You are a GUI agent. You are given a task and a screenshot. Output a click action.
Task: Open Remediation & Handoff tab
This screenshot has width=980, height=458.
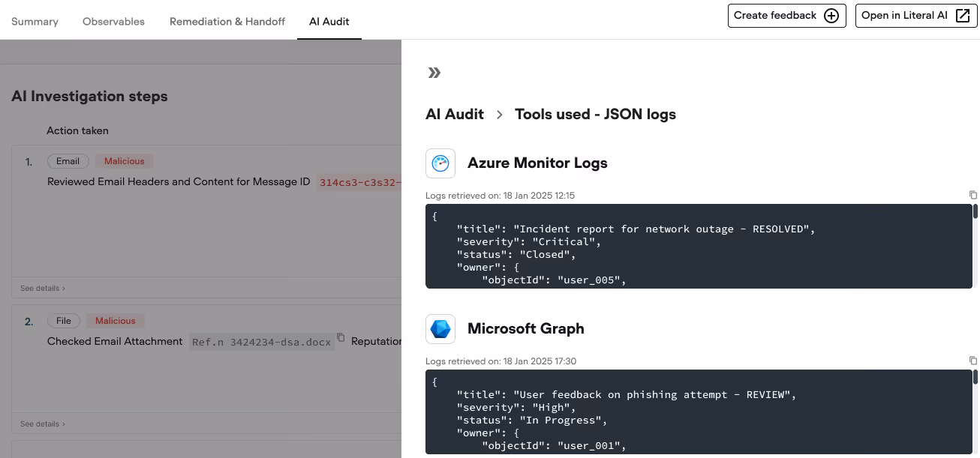[x=227, y=21]
